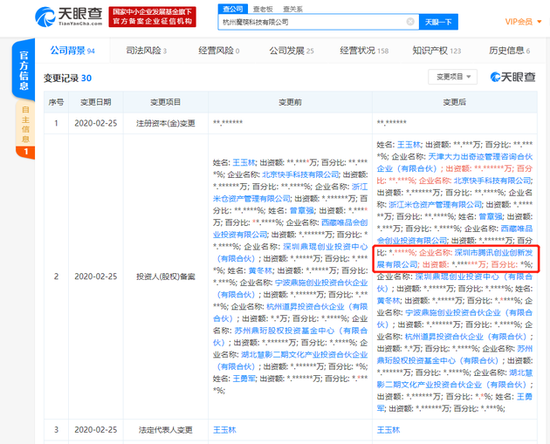The height and width of the screenshot is (444, 550).
Task: Open 王玉林 link in row 2 变更前
Action: coord(244,162)
